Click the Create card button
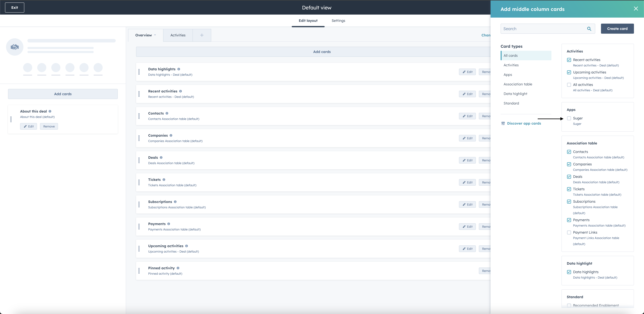644x314 pixels. point(617,29)
